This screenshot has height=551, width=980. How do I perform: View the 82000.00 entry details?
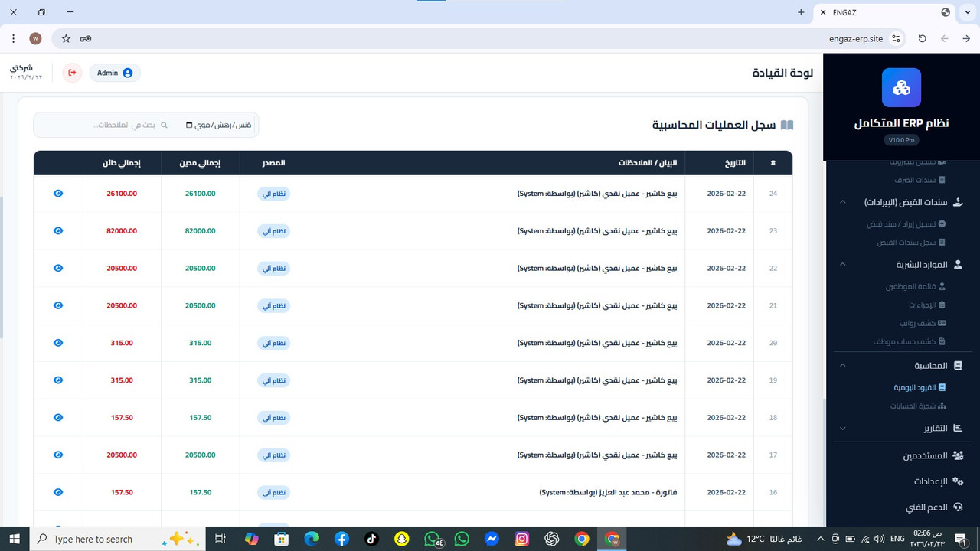coord(57,230)
